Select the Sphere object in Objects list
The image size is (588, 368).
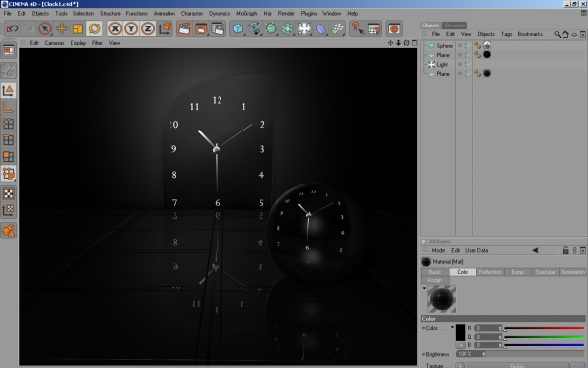point(444,46)
